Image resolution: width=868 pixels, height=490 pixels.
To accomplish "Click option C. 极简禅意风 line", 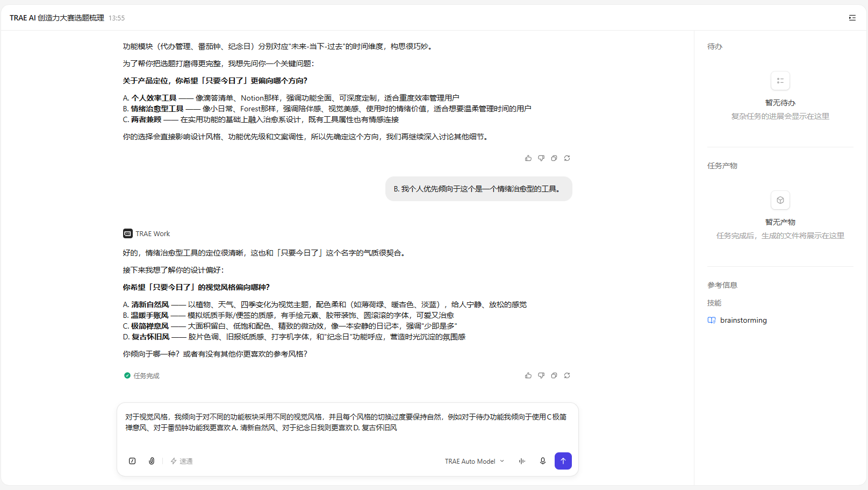I will [290, 326].
